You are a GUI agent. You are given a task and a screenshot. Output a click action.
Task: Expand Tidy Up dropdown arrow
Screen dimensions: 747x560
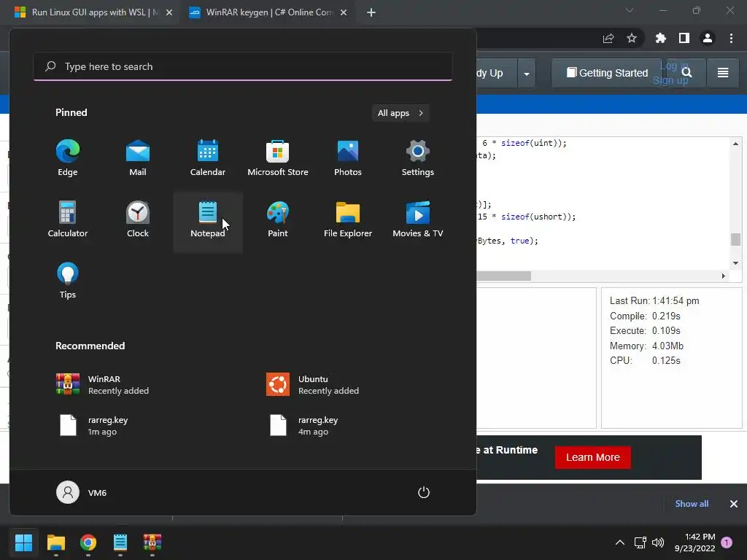pyautogui.click(x=527, y=74)
